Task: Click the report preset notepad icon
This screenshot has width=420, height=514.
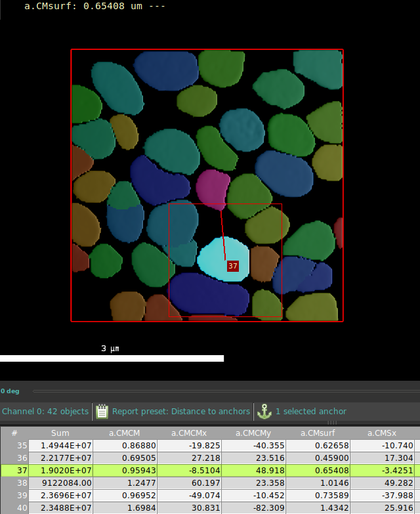Action: coord(102,412)
